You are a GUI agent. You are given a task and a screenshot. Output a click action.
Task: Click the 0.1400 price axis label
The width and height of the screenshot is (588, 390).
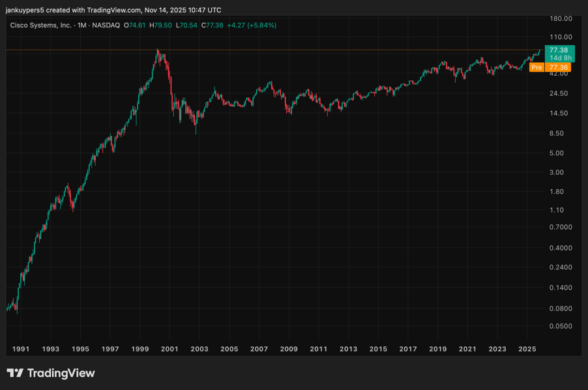(561, 288)
